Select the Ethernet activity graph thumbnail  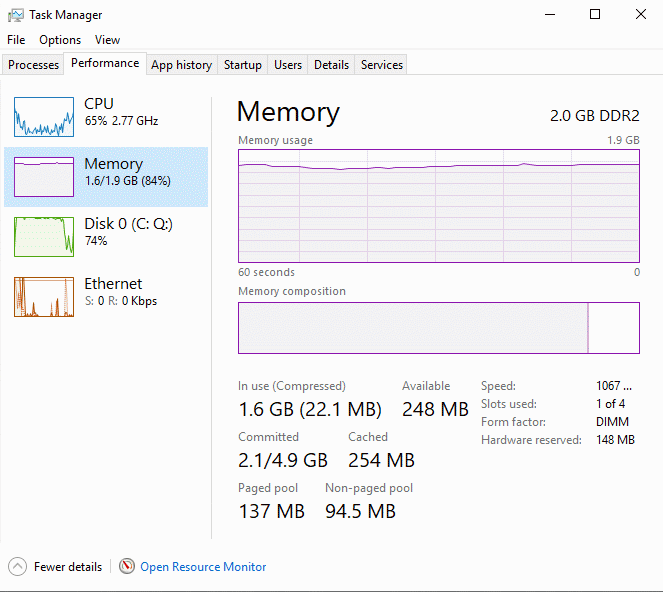click(44, 296)
